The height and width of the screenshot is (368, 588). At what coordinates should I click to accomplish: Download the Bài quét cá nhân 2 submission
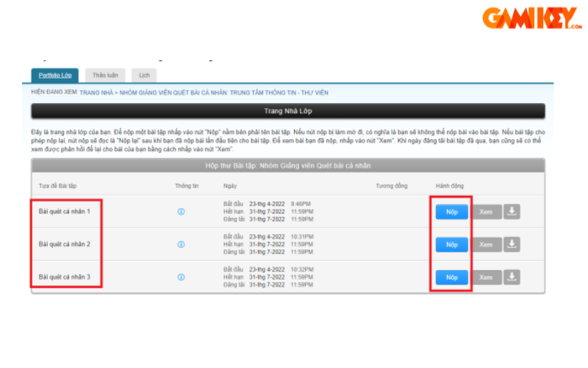pyautogui.click(x=512, y=244)
